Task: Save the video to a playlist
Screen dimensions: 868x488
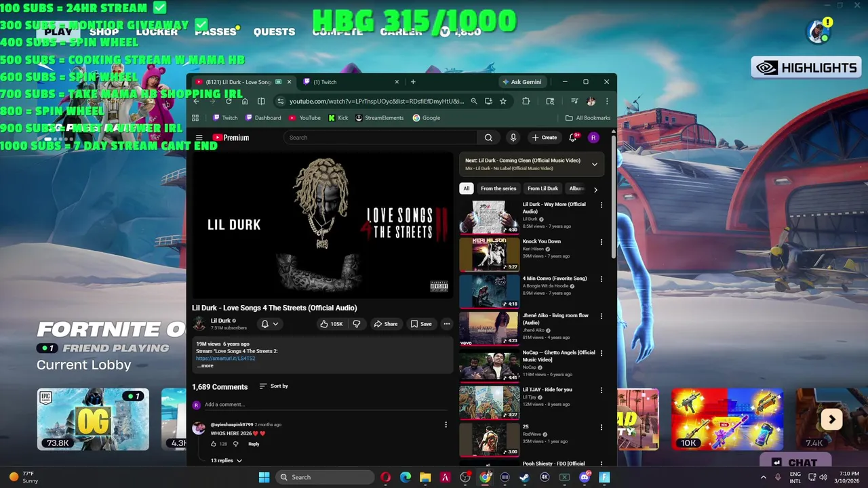Action: click(x=421, y=324)
